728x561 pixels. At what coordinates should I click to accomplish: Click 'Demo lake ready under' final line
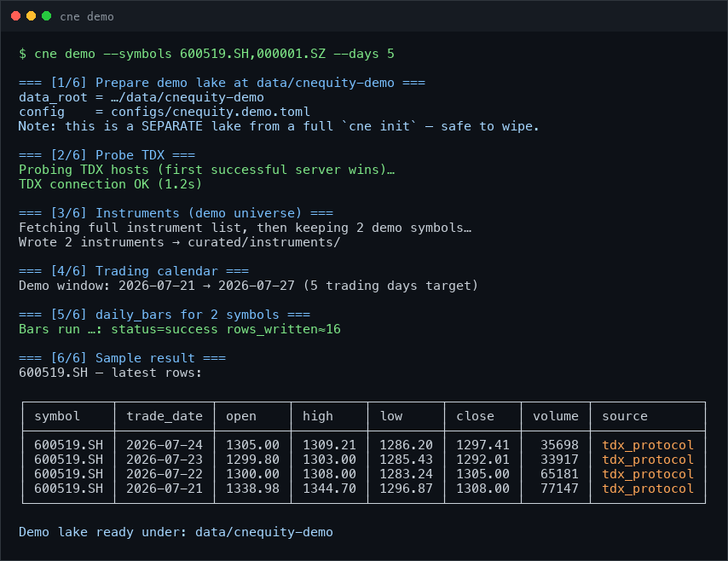(176, 532)
